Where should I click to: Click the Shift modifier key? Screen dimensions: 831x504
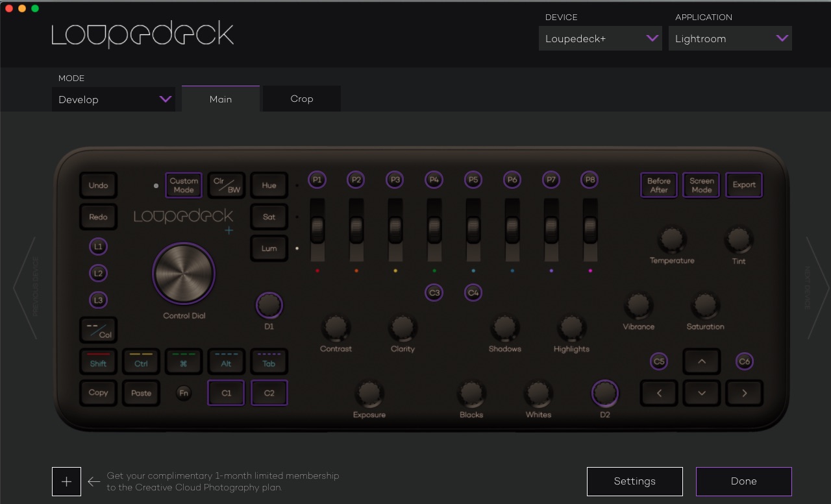tap(99, 362)
